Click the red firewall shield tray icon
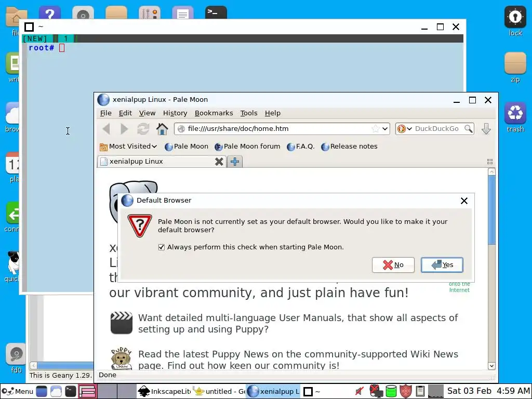The image size is (532, 399). click(x=405, y=391)
